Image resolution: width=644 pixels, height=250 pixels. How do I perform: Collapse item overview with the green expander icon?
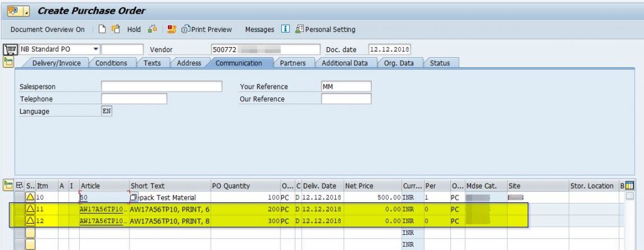(8, 185)
